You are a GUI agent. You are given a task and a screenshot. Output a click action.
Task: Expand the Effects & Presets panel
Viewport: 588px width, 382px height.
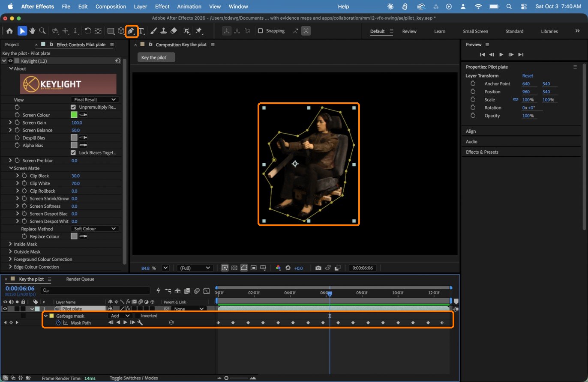482,152
